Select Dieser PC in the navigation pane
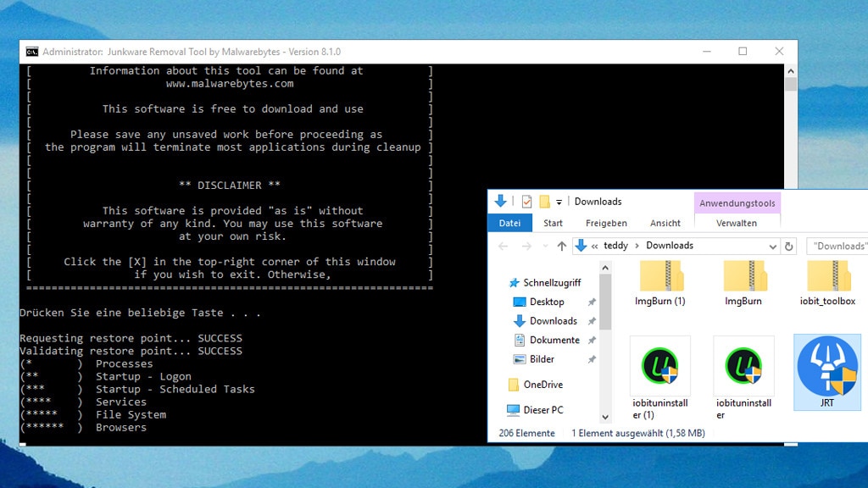868x488 pixels. pos(536,410)
